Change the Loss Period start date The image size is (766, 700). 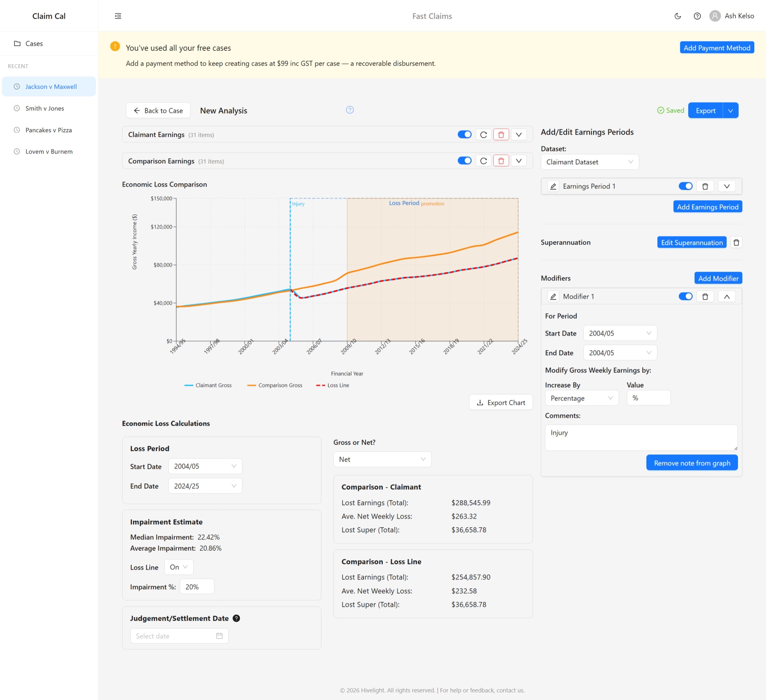click(x=205, y=466)
